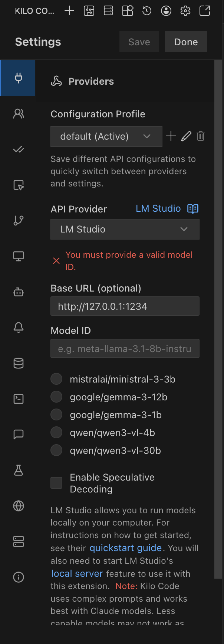
Task: Open the notifications bell settings tab
Action: pyautogui.click(x=18, y=327)
